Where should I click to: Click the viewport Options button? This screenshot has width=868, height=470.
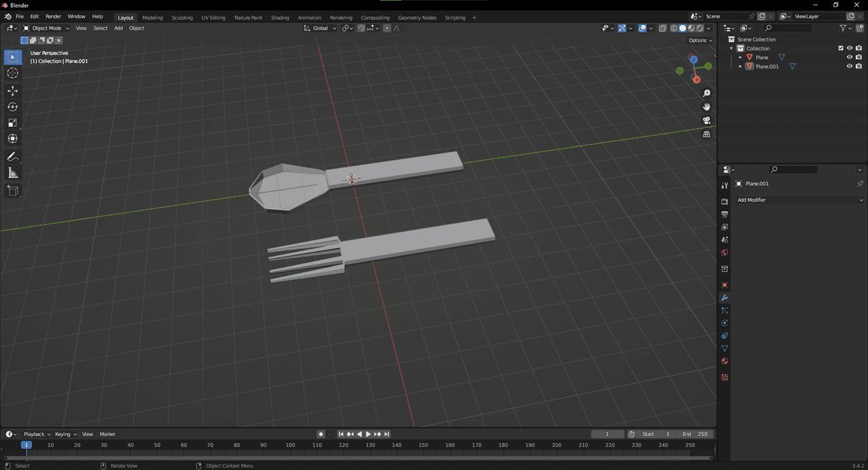coord(700,41)
